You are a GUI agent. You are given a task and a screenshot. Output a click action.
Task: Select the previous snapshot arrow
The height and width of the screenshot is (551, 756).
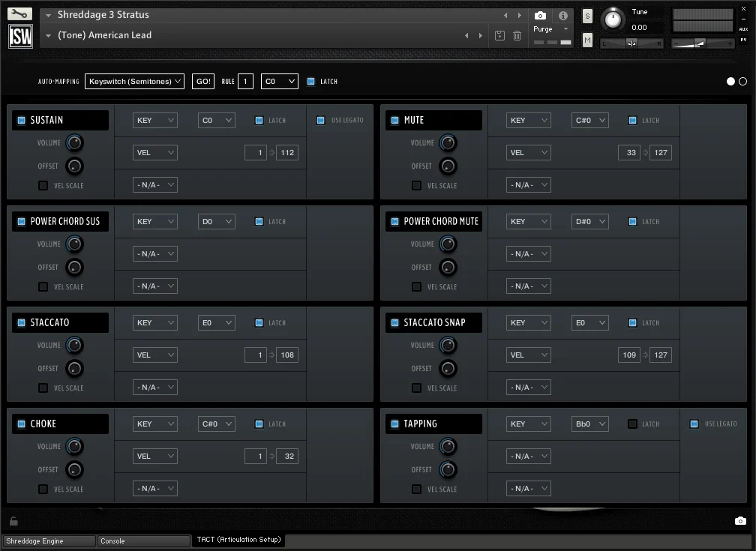466,36
